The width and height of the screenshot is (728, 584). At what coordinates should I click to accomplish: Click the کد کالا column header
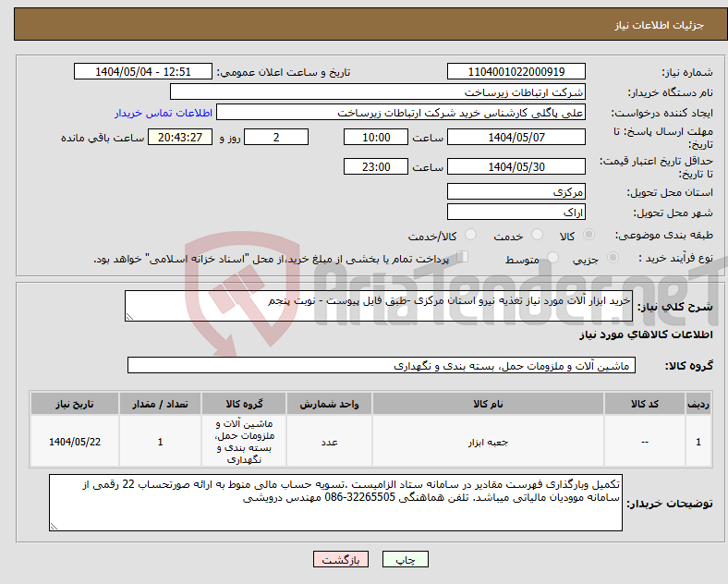(x=645, y=404)
